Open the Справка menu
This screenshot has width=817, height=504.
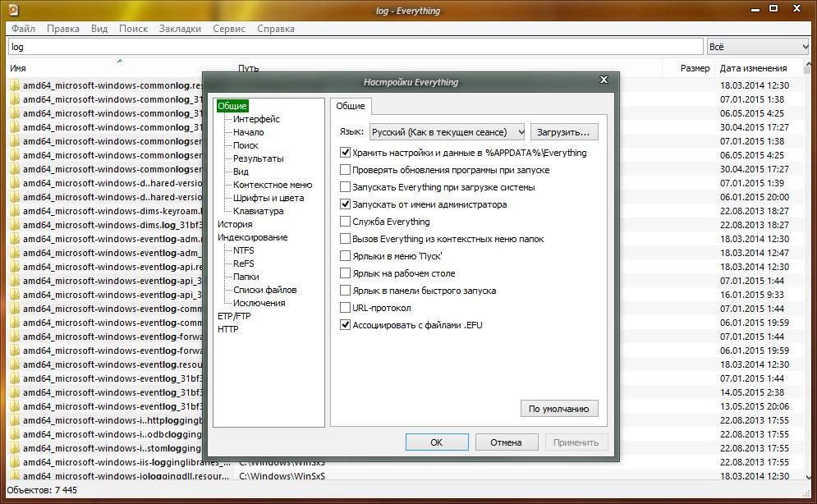coord(276,29)
